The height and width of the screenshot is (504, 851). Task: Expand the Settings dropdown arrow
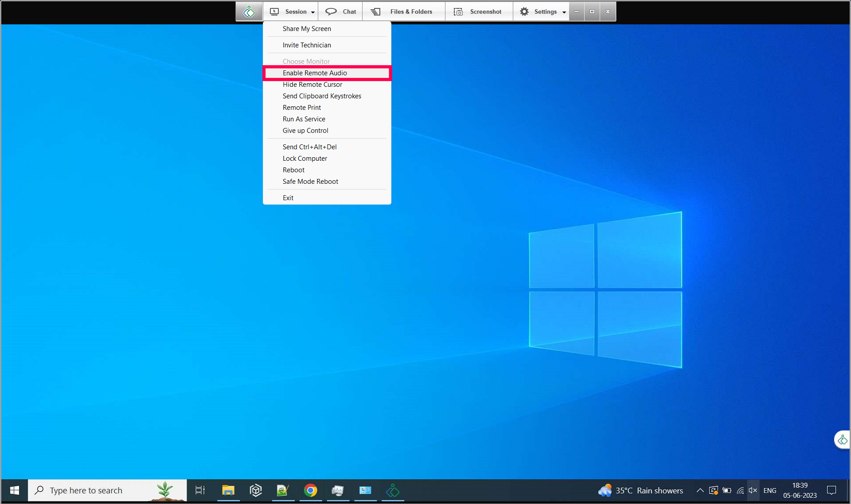tap(564, 12)
